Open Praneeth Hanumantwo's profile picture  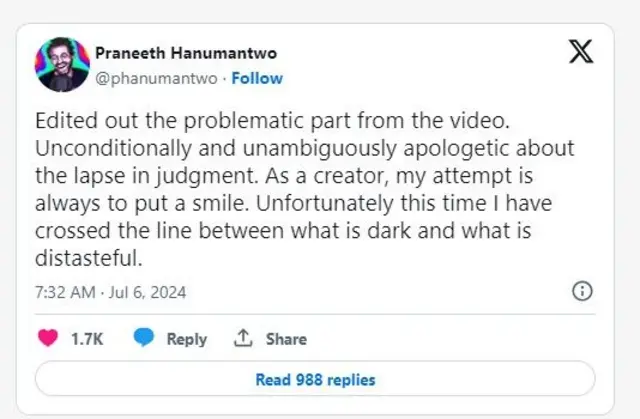pos(62,65)
